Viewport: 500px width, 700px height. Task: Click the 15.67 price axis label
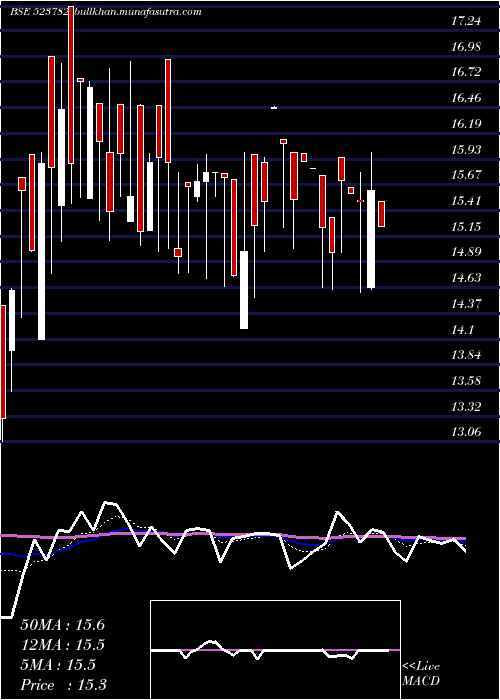point(466,175)
